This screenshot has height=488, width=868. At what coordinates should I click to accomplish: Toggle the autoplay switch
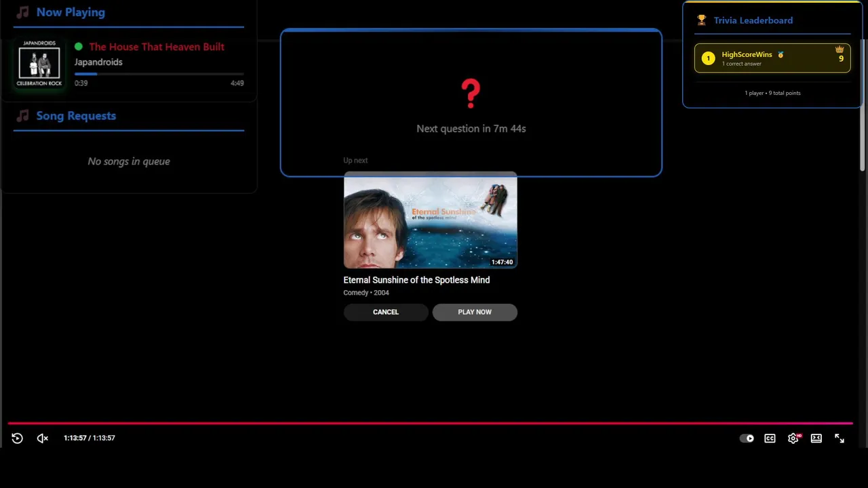click(747, 439)
